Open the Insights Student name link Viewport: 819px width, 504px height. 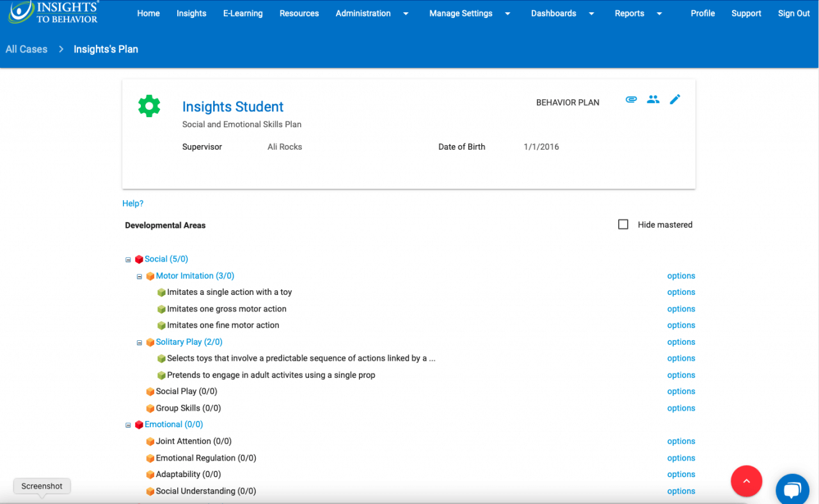[233, 107]
